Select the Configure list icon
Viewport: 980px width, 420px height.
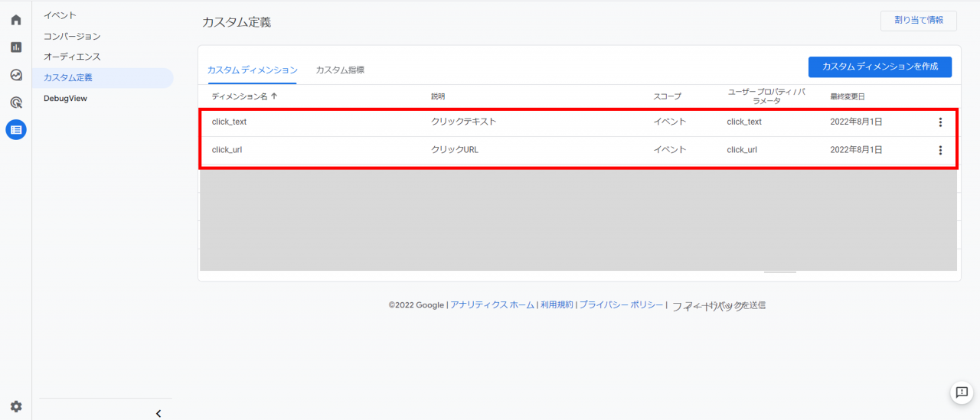pyautogui.click(x=16, y=130)
